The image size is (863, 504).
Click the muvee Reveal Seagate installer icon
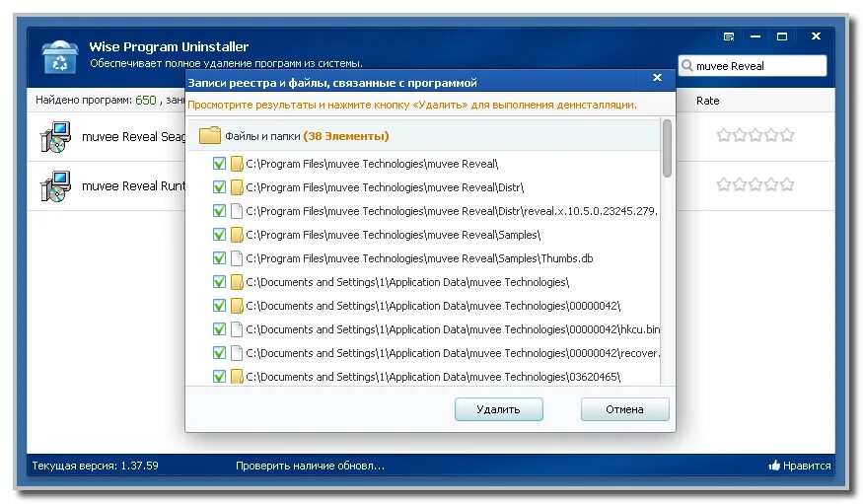coord(55,136)
